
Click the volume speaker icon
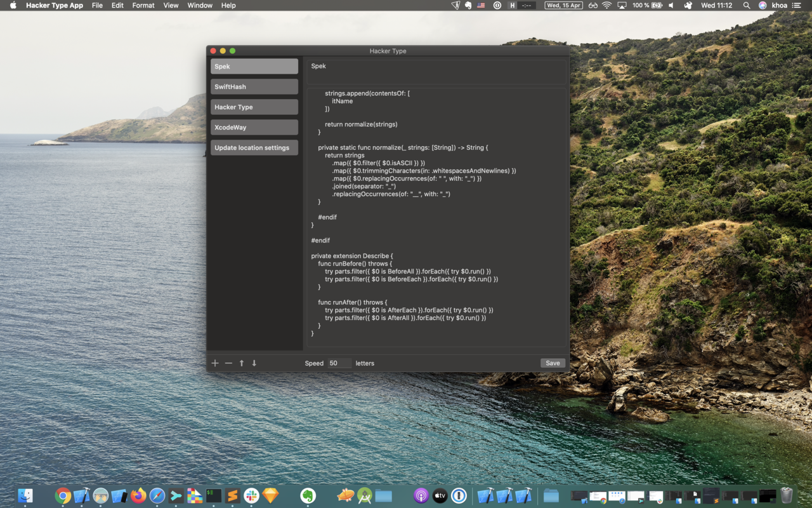coord(671,5)
